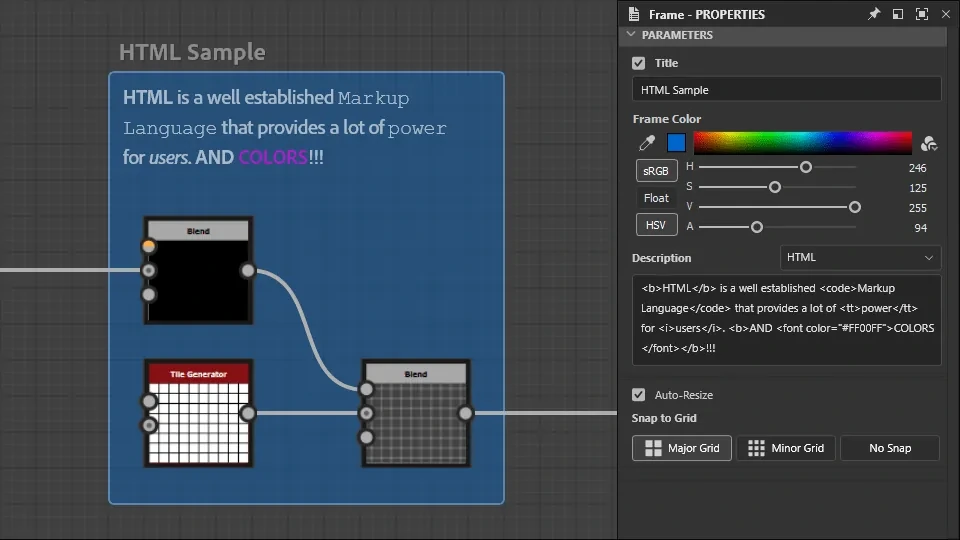This screenshot has height=540, width=960.
Task: Adjust the S saturation slider
Action: 774,187
